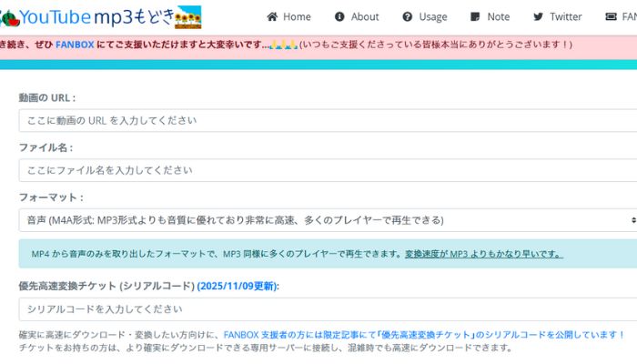The width and height of the screenshot is (637, 364).
Task: Focus the シリアルコード input field
Action: point(328,309)
